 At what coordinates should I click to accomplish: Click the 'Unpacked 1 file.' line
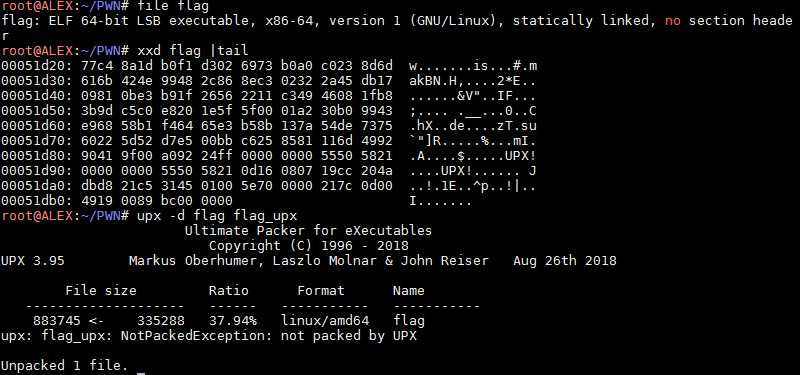(x=64, y=366)
